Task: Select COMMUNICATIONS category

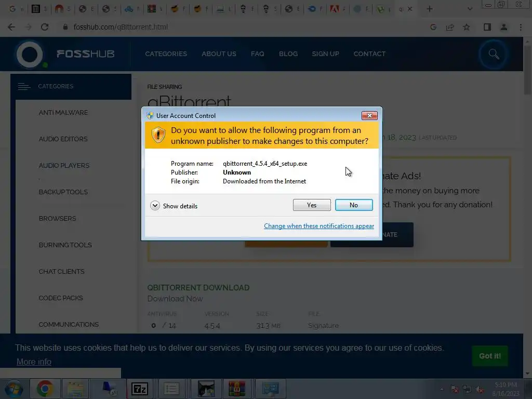Action: tap(69, 324)
